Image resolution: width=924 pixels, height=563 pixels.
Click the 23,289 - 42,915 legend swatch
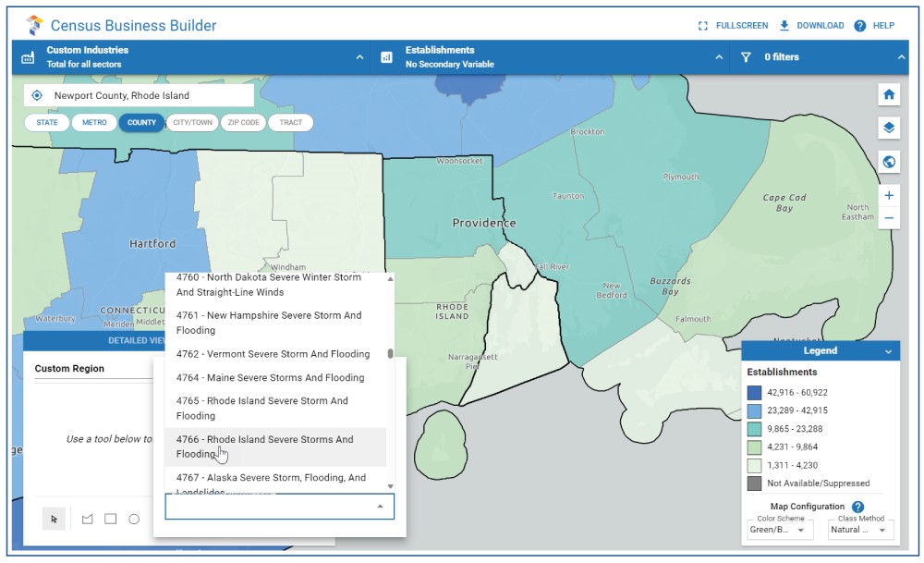(754, 410)
